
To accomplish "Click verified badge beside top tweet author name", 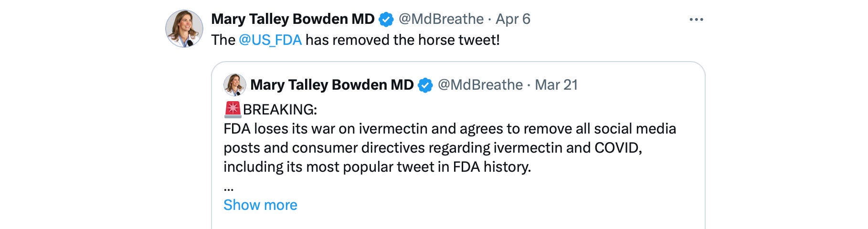I will pyautogui.click(x=386, y=20).
